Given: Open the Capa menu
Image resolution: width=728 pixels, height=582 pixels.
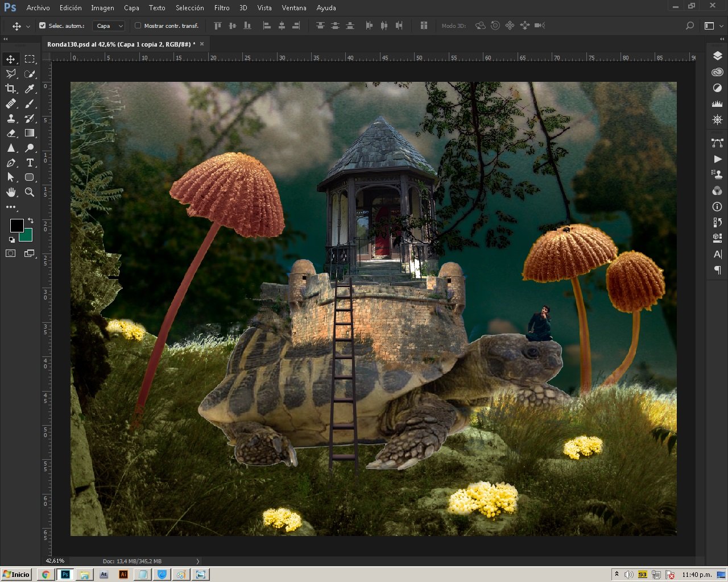Looking at the screenshot, I should tap(131, 8).
